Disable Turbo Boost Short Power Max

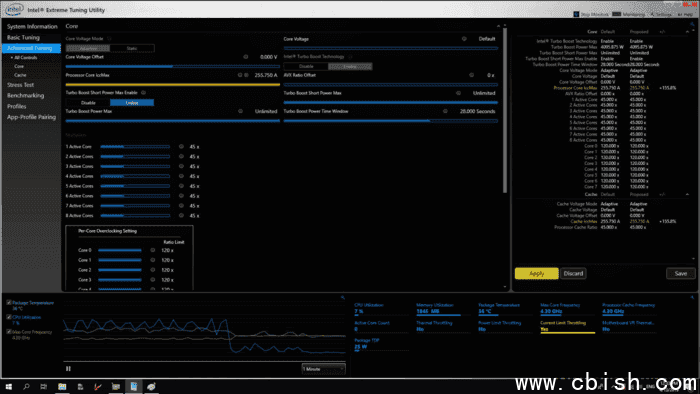[88, 103]
